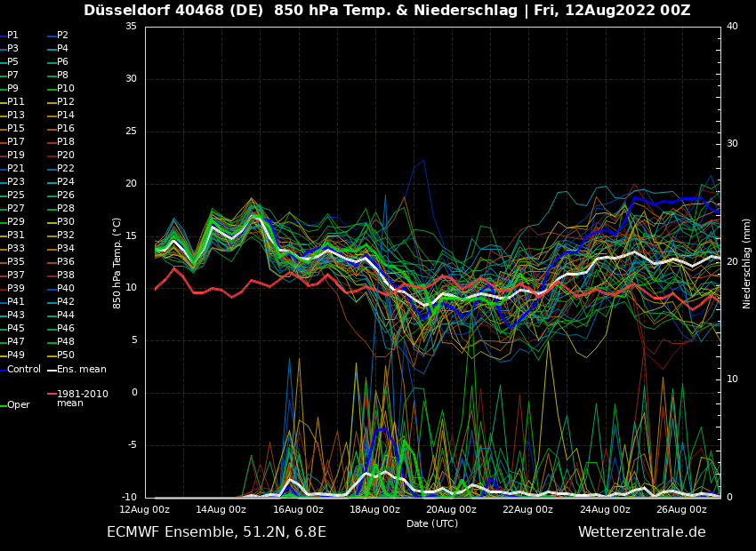Image resolution: width=756 pixels, height=551 pixels.
Task: Click the P1 legend entry
Action: pyautogui.click(x=12, y=36)
